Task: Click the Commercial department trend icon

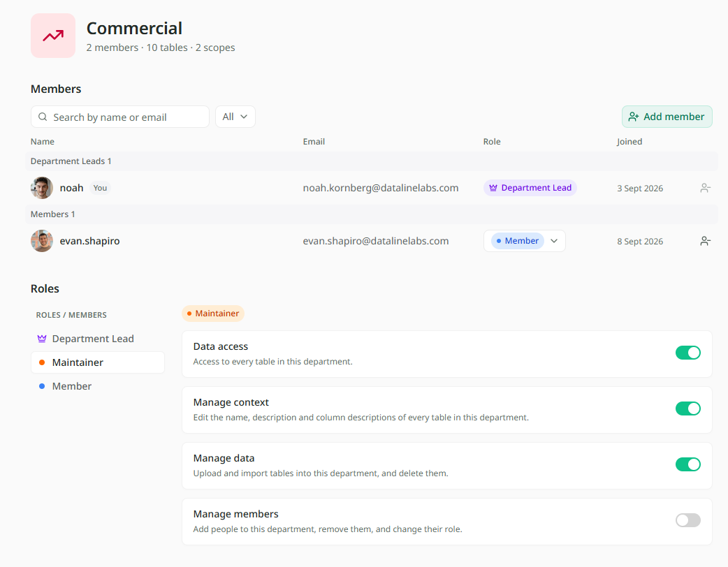Action: click(x=53, y=36)
